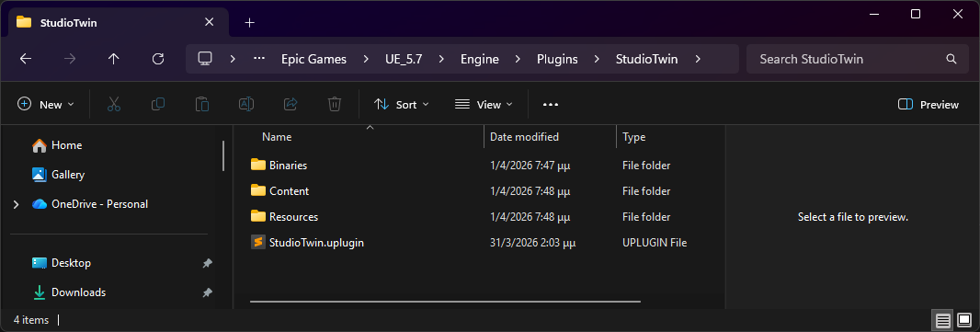Screen dimensions: 980x332
Task: Close the StudioTwin tab
Action: [209, 22]
